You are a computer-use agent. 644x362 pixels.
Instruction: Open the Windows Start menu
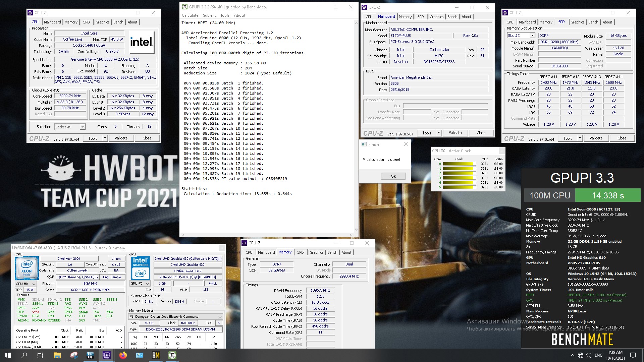pyautogui.click(x=8, y=355)
